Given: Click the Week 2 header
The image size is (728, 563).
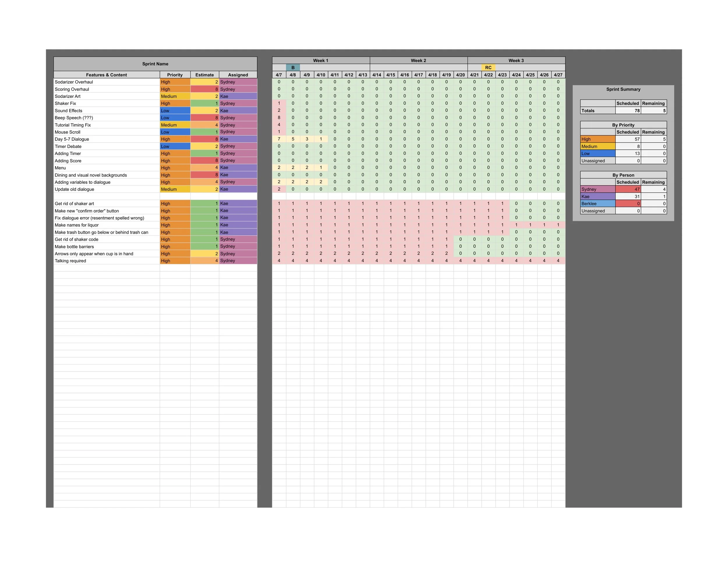Looking at the screenshot, I should tap(418, 60).
